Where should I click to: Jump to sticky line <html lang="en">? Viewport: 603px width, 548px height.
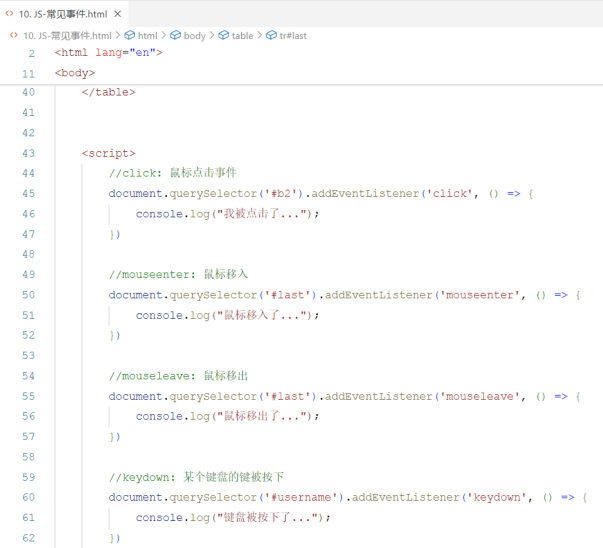click(108, 53)
